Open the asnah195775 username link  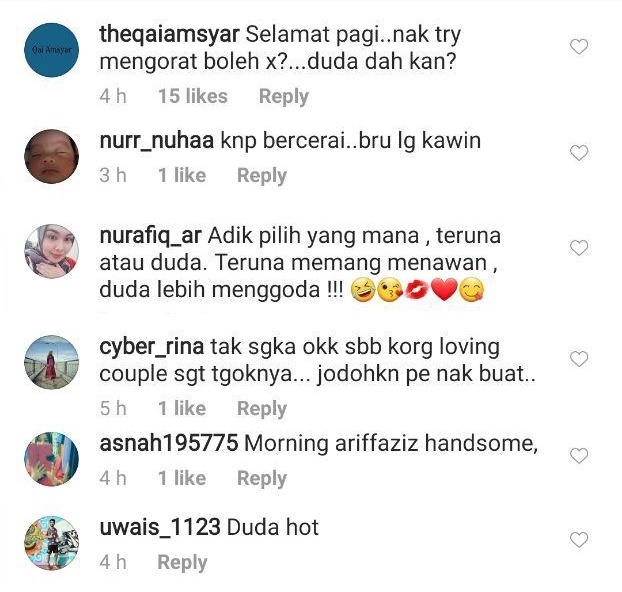pyautogui.click(x=169, y=443)
